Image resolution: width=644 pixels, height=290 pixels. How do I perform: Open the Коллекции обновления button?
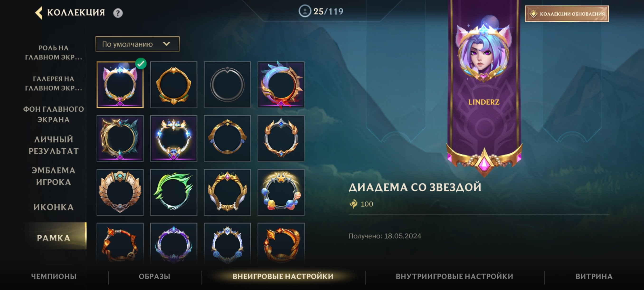pyautogui.click(x=567, y=14)
